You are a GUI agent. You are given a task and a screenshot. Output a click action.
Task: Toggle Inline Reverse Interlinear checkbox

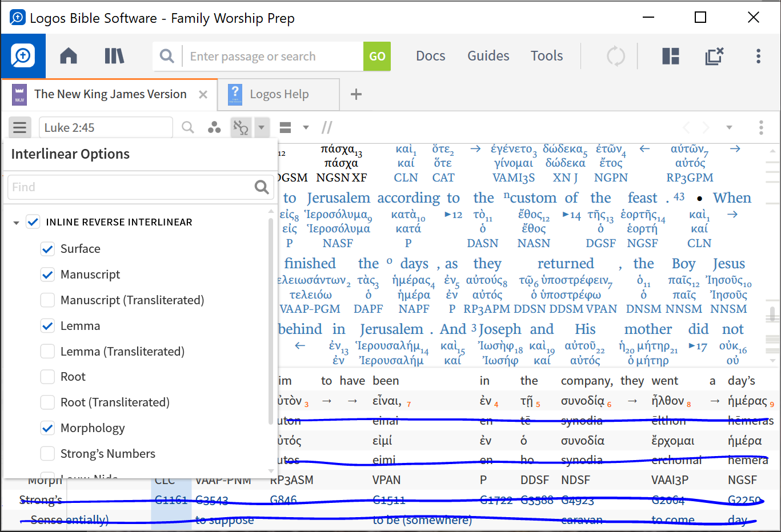coord(33,222)
